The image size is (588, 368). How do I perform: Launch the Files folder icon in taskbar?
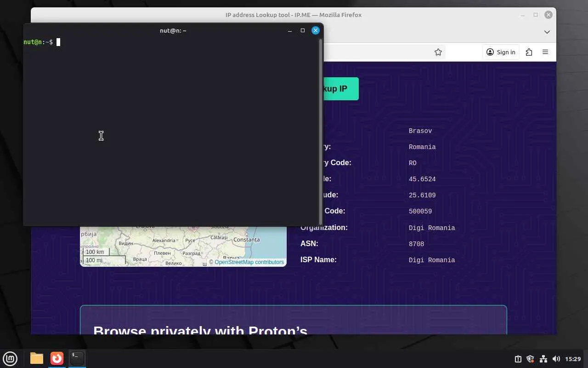tap(37, 358)
